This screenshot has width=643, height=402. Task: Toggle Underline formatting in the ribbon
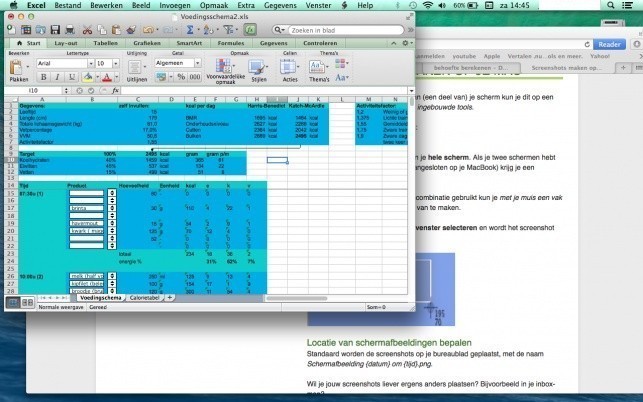(x=72, y=77)
